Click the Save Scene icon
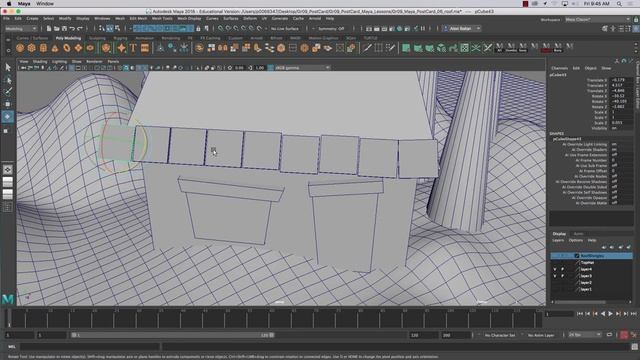This screenshot has height=360, width=640. tap(64, 29)
